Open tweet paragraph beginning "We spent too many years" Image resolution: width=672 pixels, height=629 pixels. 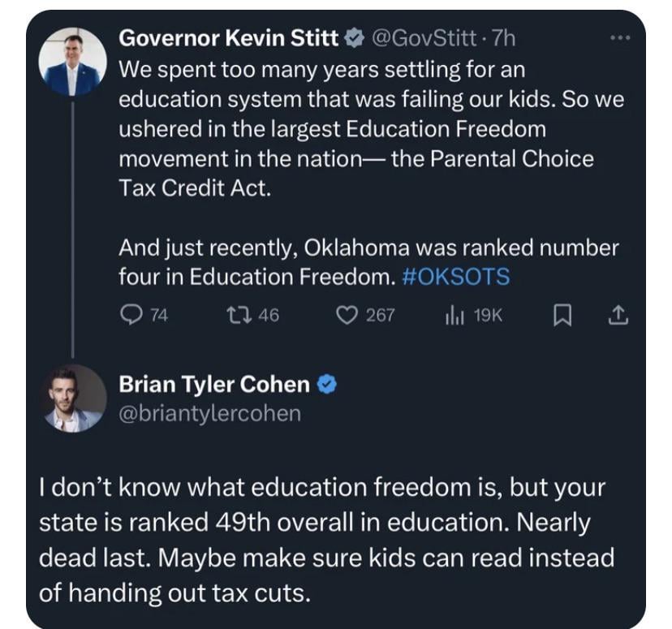[x=356, y=128]
